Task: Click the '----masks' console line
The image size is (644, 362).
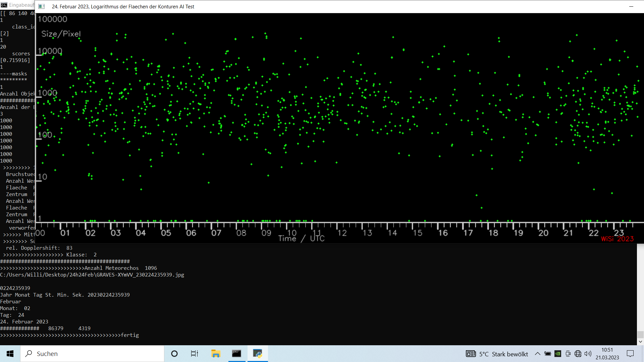Action: 13,74
